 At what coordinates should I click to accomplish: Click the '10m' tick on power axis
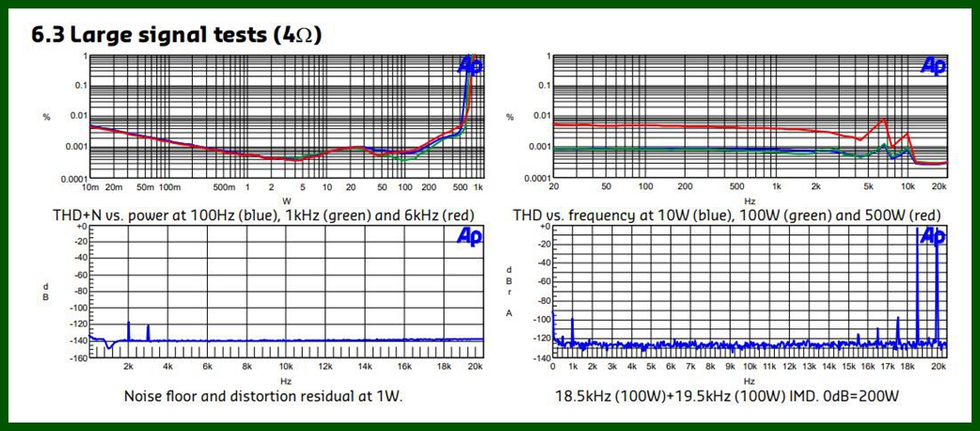pyautogui.click(x=90, y=187)
